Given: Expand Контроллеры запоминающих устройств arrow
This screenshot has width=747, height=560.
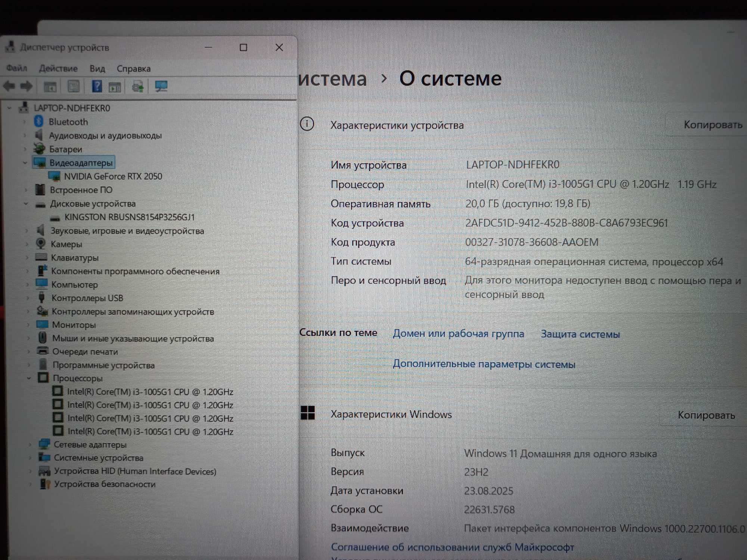Looking at the screenshot, I should (28, 311).
